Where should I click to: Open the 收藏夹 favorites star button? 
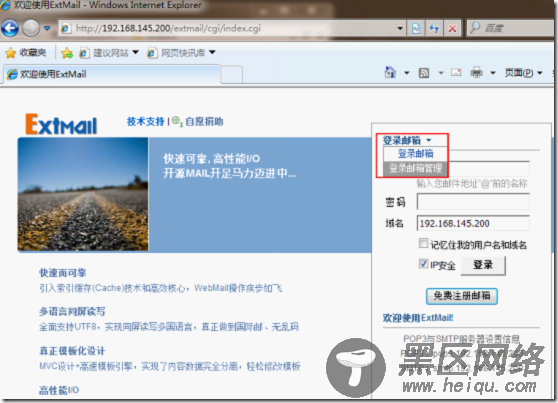[26, 53]
